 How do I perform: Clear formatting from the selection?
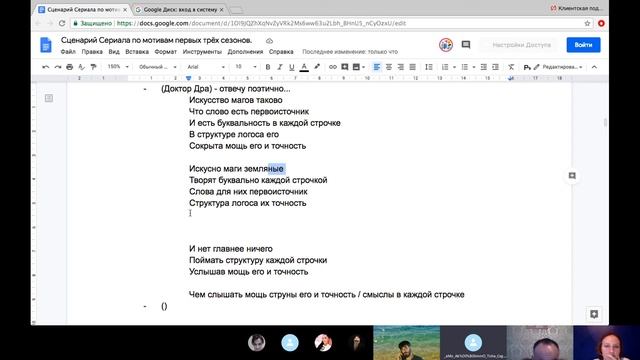tap(511, 67)
